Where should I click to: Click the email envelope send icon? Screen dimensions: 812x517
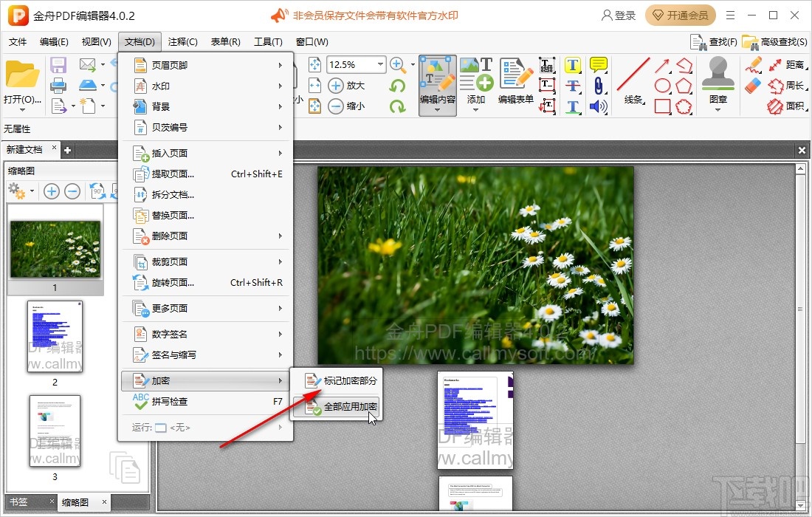coord(88,65)
